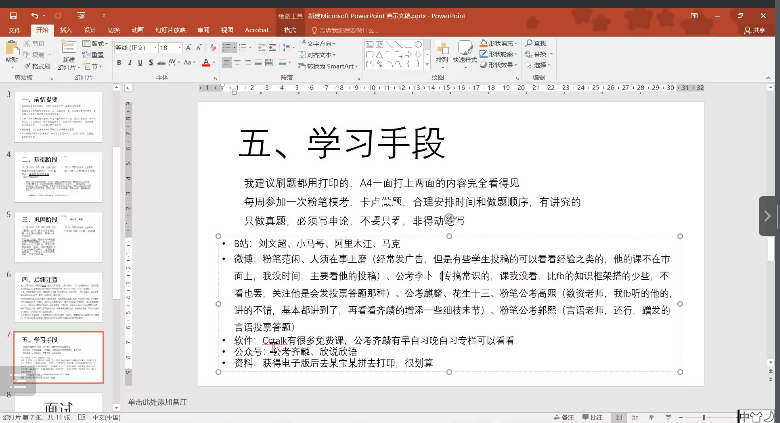780x423 pixels.
Task: Open the Insert ribbon tab
Action: pos(65,30)
